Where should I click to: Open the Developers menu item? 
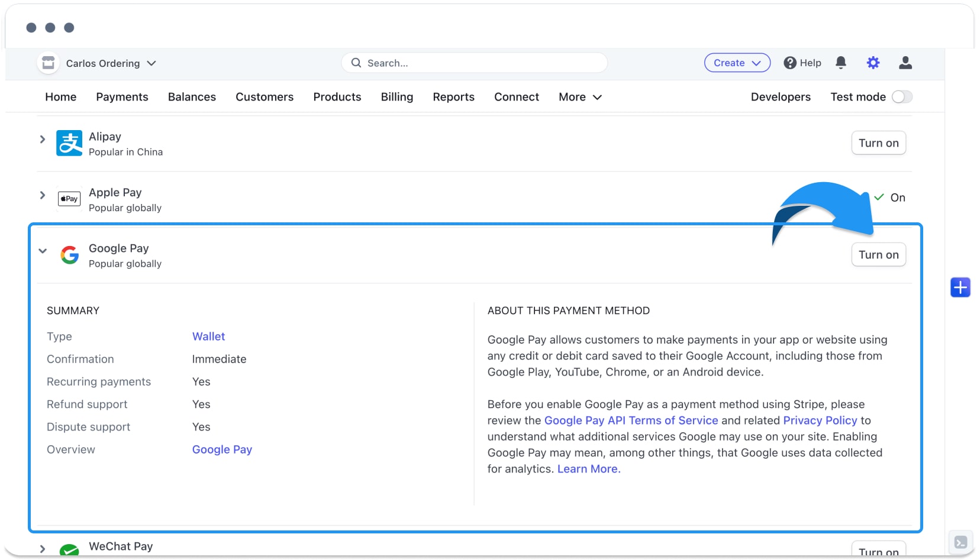pos(781,97)
